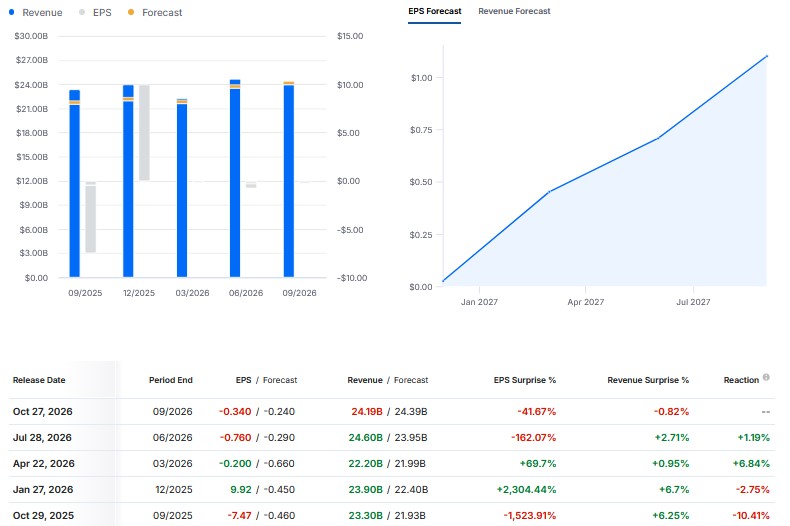This screenshot has width=790, height=526.
Task: Click the EPS Surprise % column header
Action: pyautogui.click(x=524, y=380)
